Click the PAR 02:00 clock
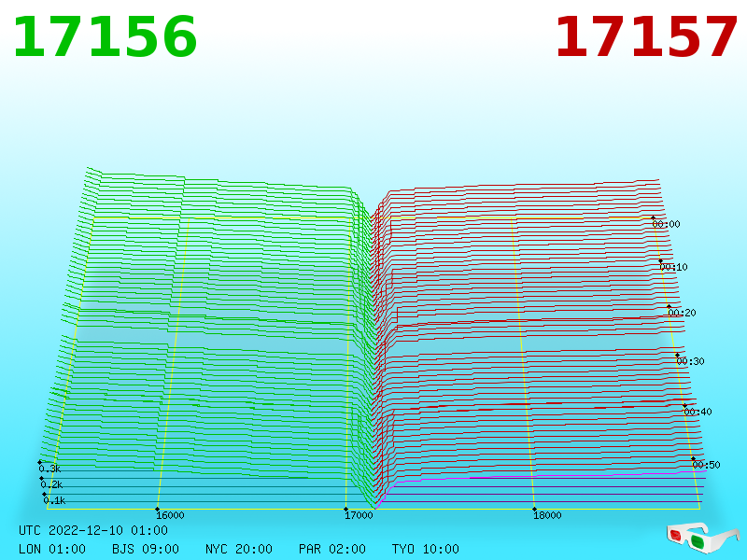 (x=332, y=549)
